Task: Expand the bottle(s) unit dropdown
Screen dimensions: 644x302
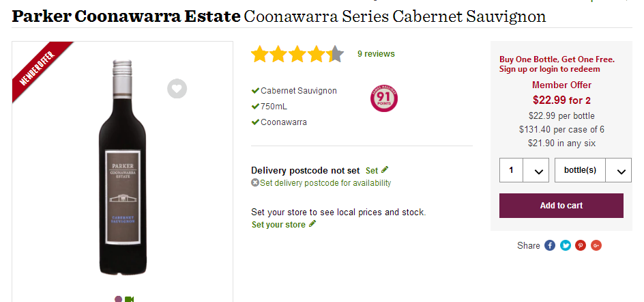Action: click(593, 170)
